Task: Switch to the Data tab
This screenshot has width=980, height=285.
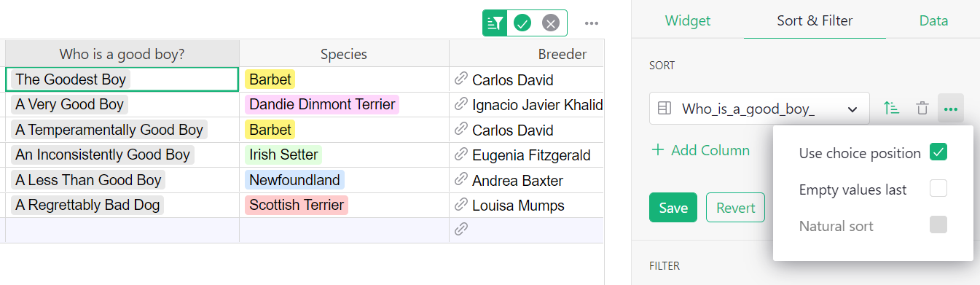Action: (933, 20)
